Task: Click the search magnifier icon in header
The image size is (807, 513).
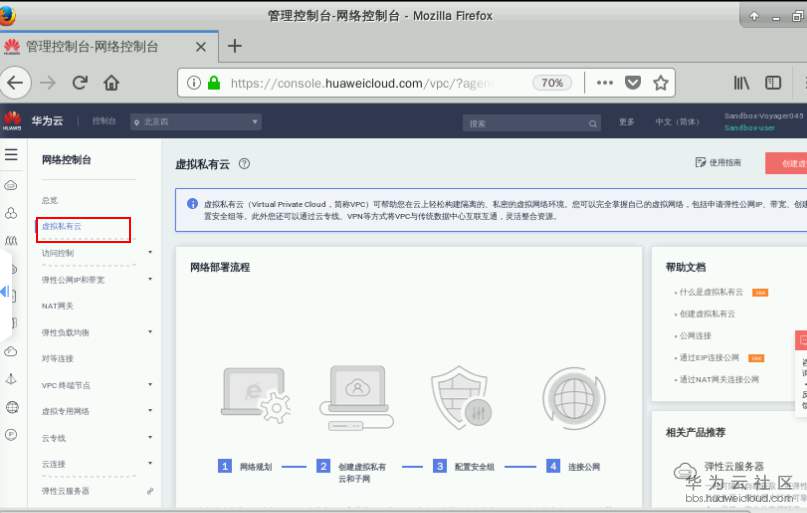Action: 592,123
